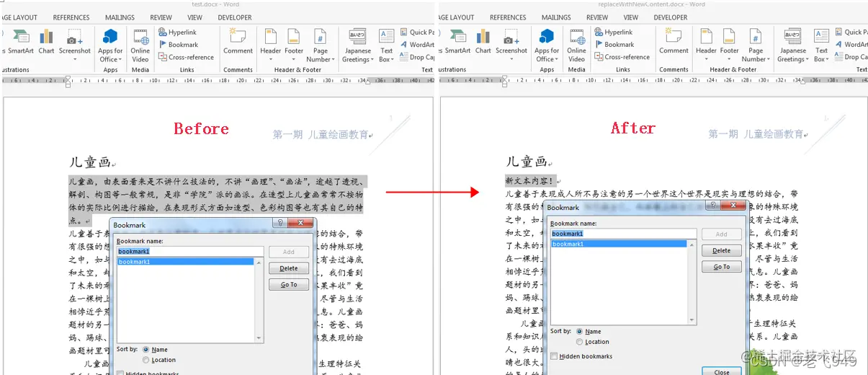Expand the Header dropdown in the test.docx ribbon
This screenshot has width=868, height=375.
[270, 60]
